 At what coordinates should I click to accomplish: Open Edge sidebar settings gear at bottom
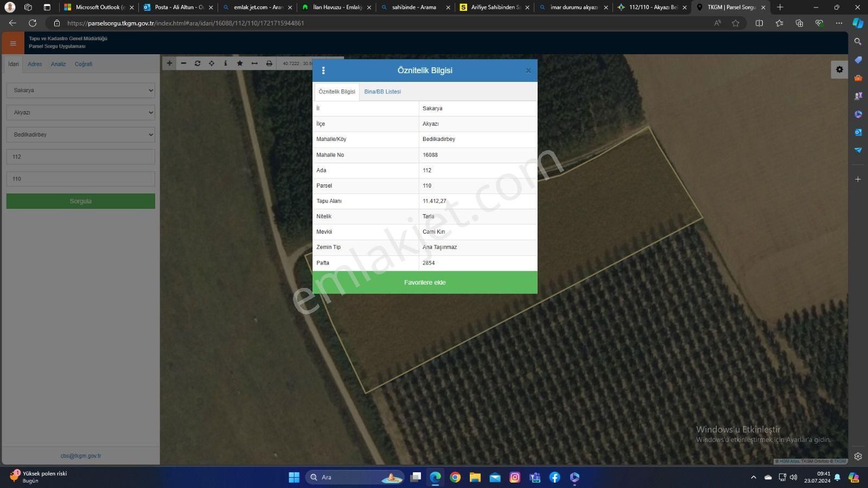point(858,457)
